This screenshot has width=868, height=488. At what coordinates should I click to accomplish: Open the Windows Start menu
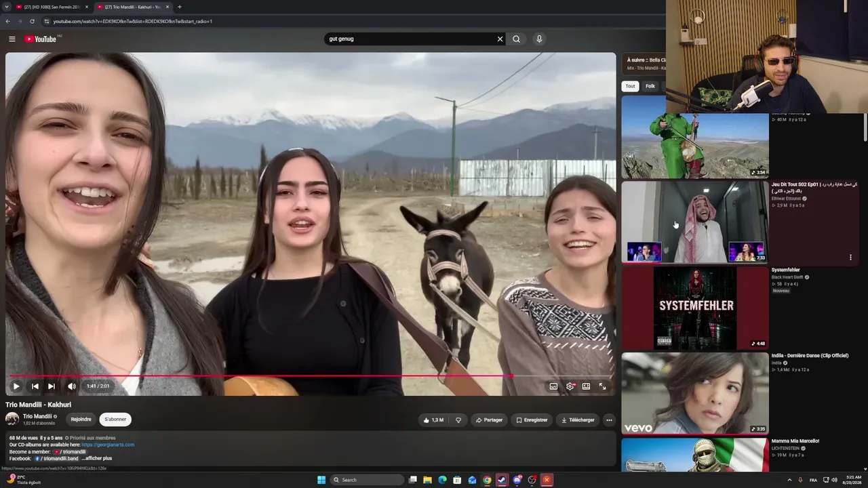pyautogui.click(x=321, y=480)
